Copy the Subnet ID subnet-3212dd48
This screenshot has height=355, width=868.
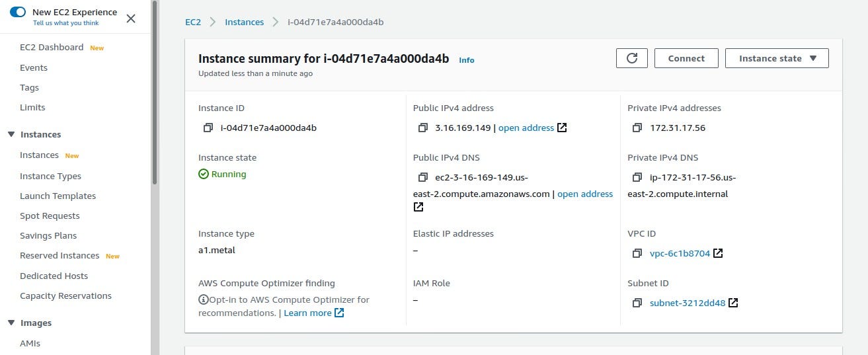tap(637, 303)
